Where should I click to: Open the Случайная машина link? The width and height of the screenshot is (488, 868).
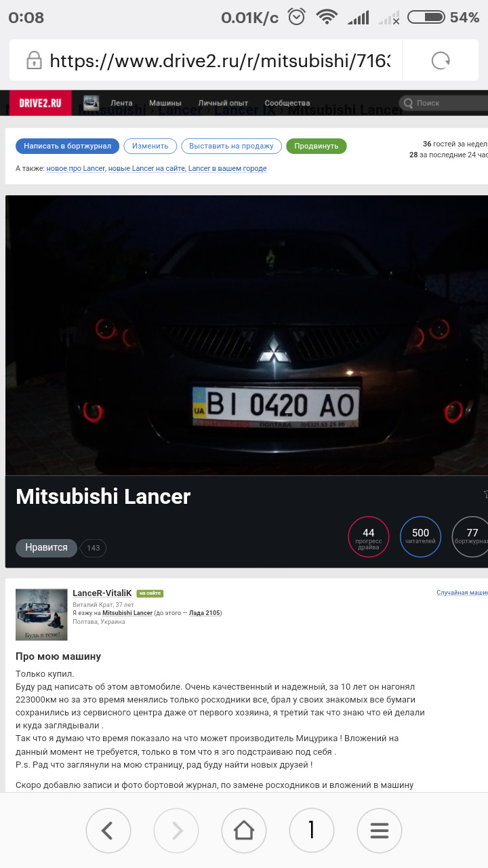coord(462,593)
